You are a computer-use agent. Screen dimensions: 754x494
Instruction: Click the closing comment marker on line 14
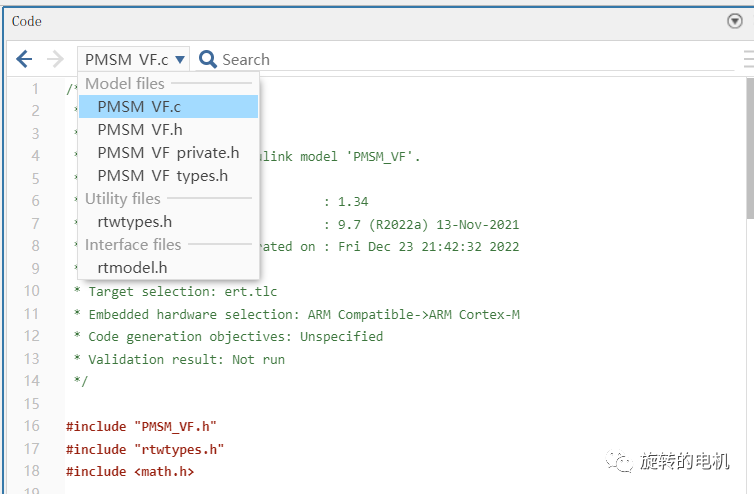click(81, 381)
